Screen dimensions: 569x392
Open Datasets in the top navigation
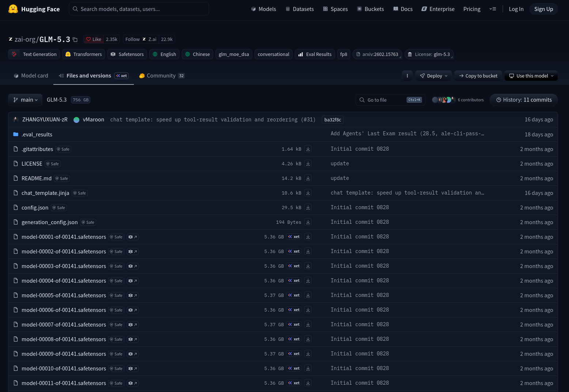[x=299, y=9]
